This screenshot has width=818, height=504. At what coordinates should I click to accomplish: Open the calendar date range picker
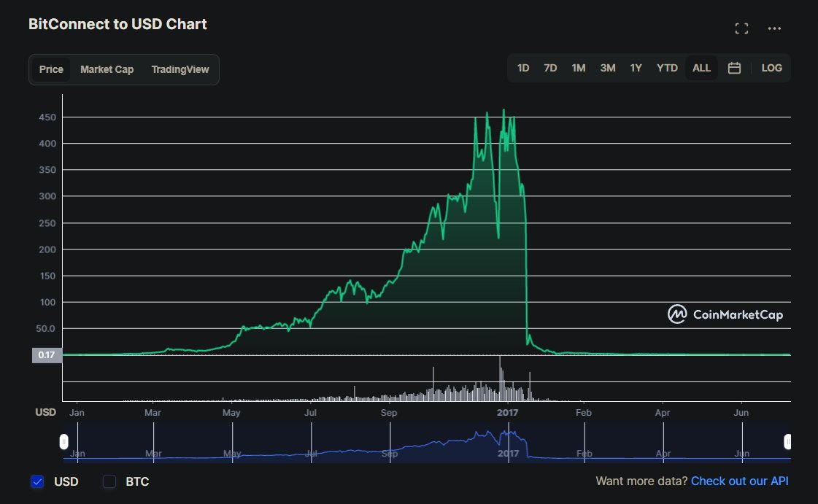pyautogui.click(x=734, y=69)
